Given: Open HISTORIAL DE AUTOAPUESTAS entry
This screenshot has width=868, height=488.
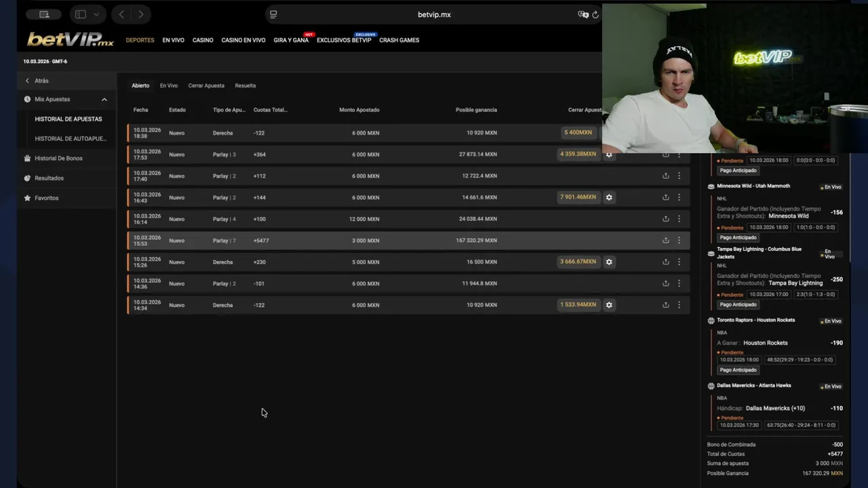Looking at the screenshot, I should (x=71, y=139).
